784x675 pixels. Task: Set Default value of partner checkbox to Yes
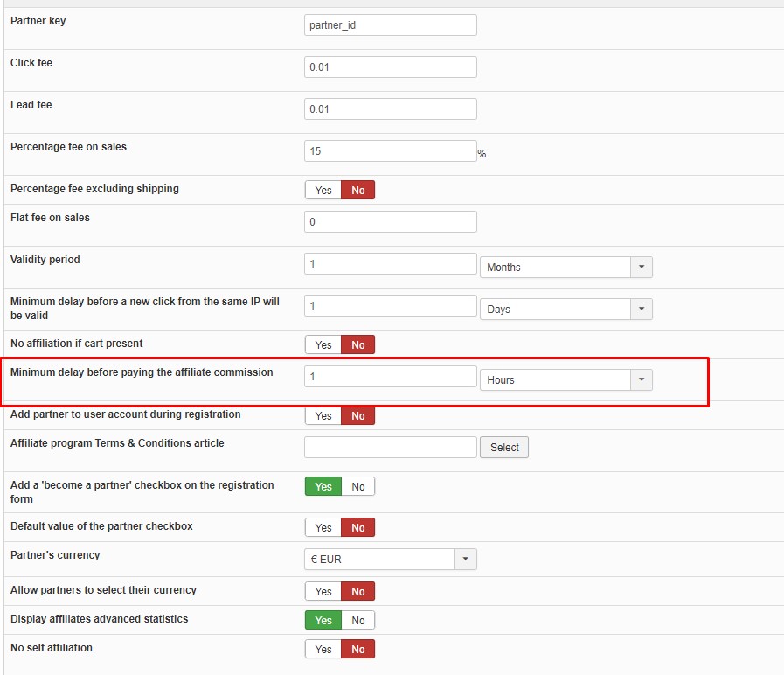[x=323, y=527]
